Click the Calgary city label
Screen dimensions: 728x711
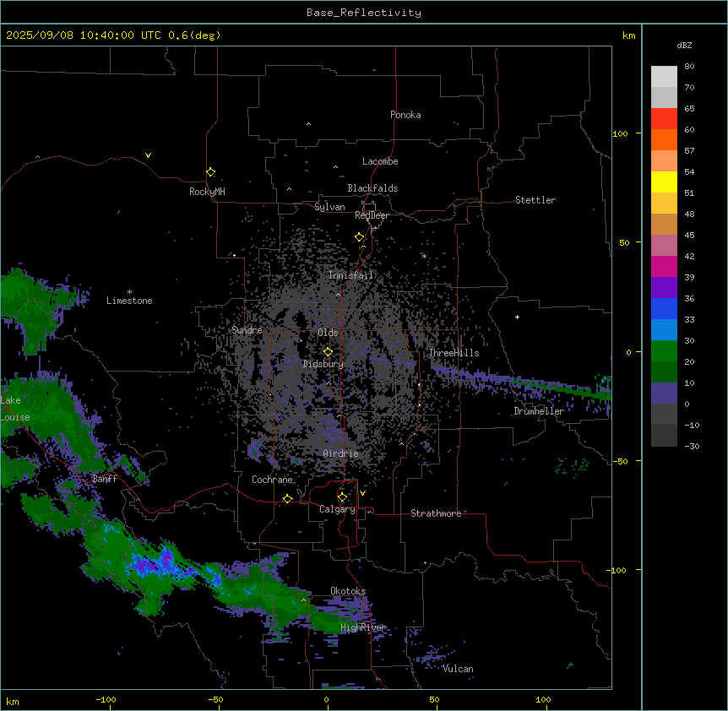click(x=337, y=509)
